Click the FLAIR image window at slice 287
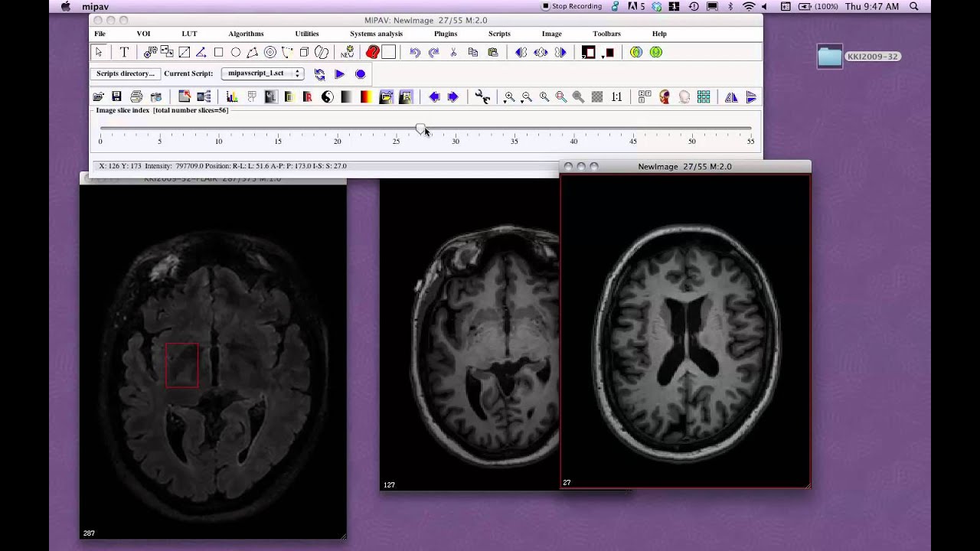Screen dimensions: 980x551 213,361
